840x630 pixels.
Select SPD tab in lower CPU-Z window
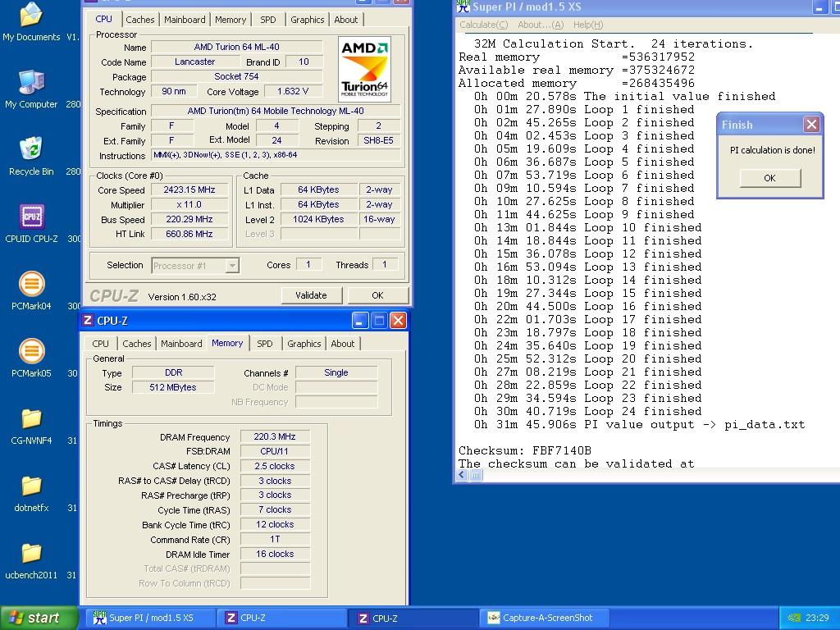pos(265,344)
